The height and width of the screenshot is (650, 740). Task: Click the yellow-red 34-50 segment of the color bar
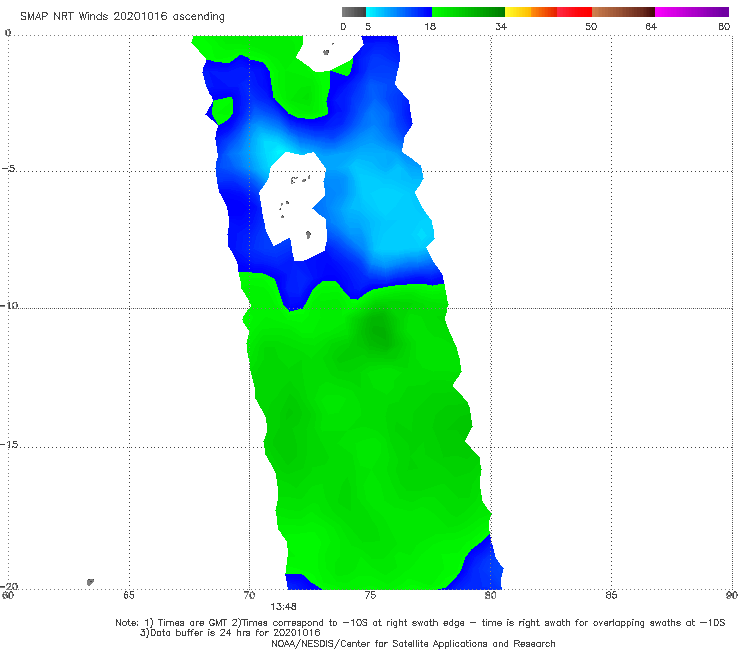[x=548, y=12]
